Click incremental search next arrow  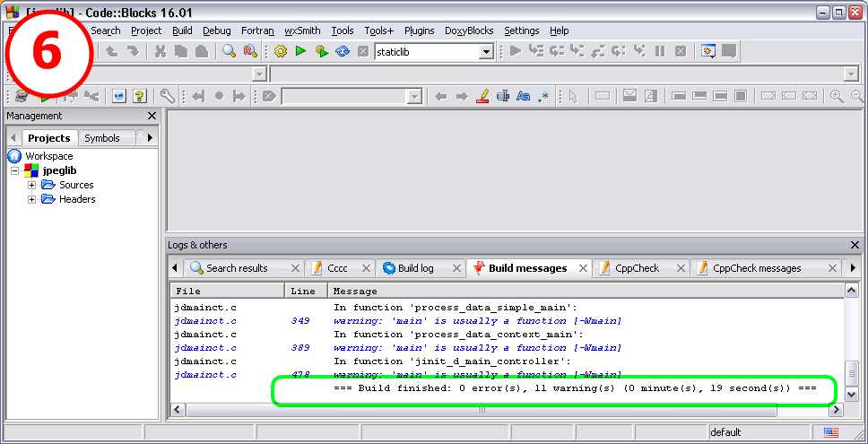(x=462, y=96)
